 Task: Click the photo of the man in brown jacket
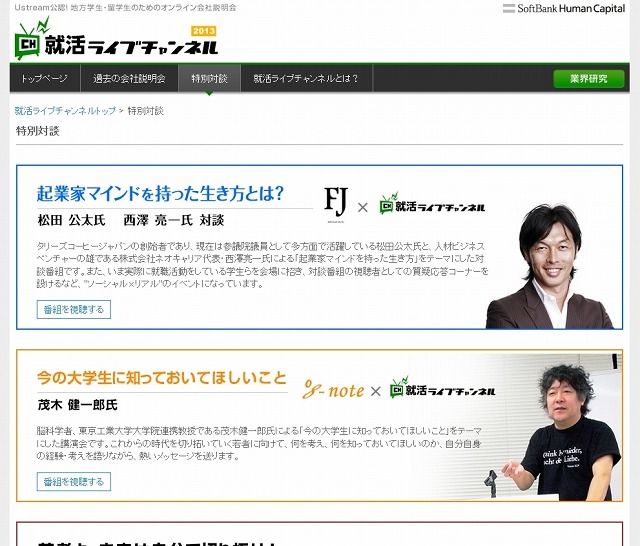pyautogui.click(x=550, y=267)
